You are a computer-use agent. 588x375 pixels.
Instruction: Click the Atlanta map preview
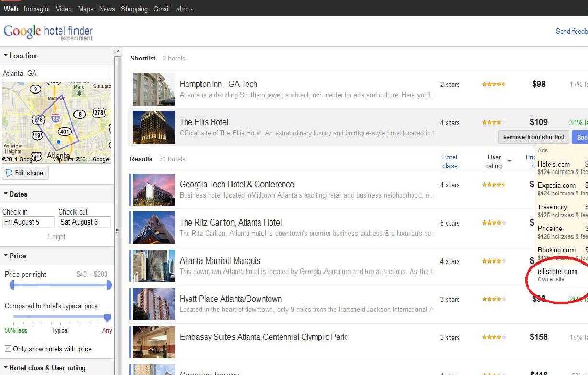click(57, 122)
